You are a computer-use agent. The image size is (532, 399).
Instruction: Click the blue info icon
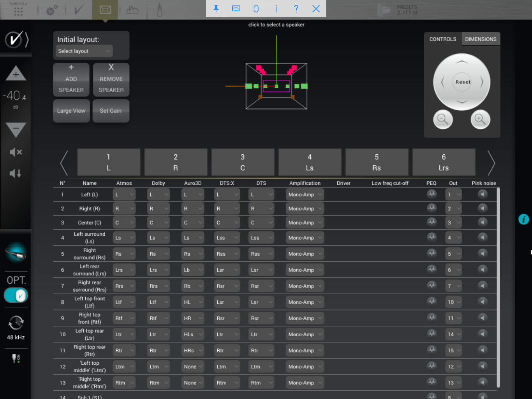click(x=523, y=219)
